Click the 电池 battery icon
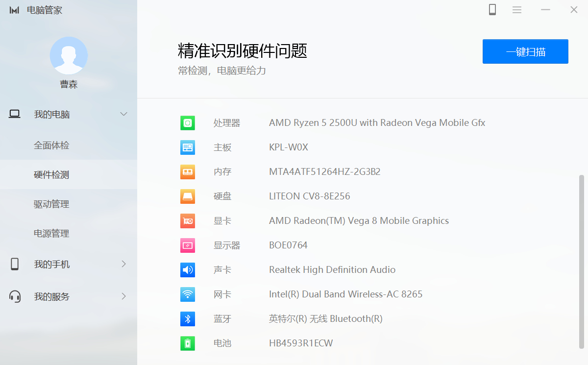This screenshot has height=365, width=588. coord(188,343)
